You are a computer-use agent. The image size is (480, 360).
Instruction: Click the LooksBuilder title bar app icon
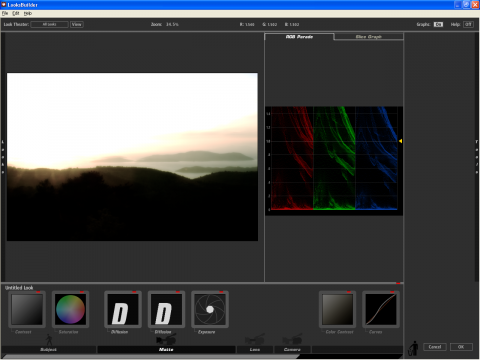pos(4,5)
